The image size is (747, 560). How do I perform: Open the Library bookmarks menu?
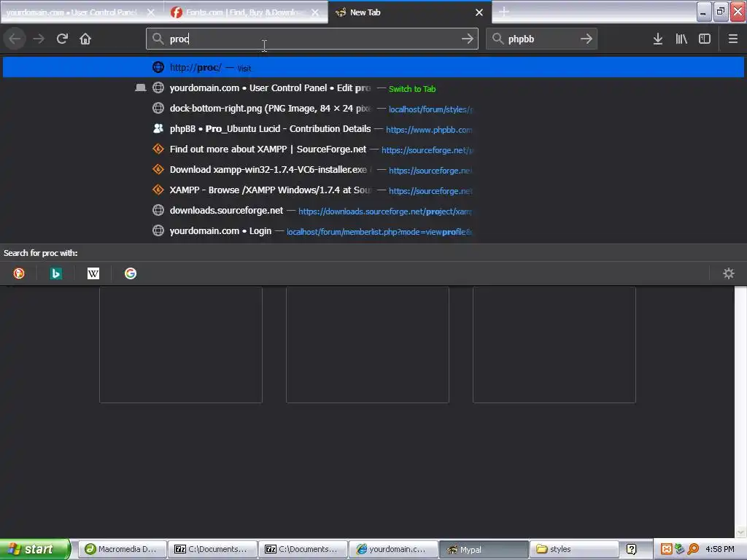(x=681, y=39)
